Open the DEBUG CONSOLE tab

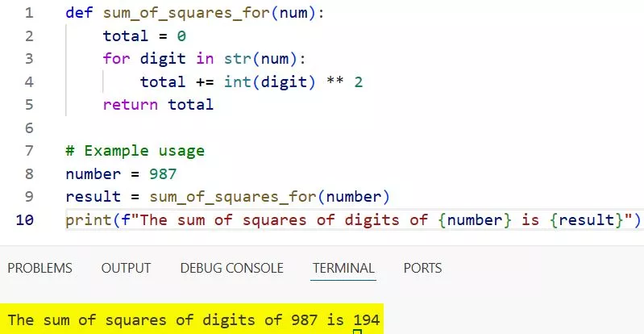point(231,268)
